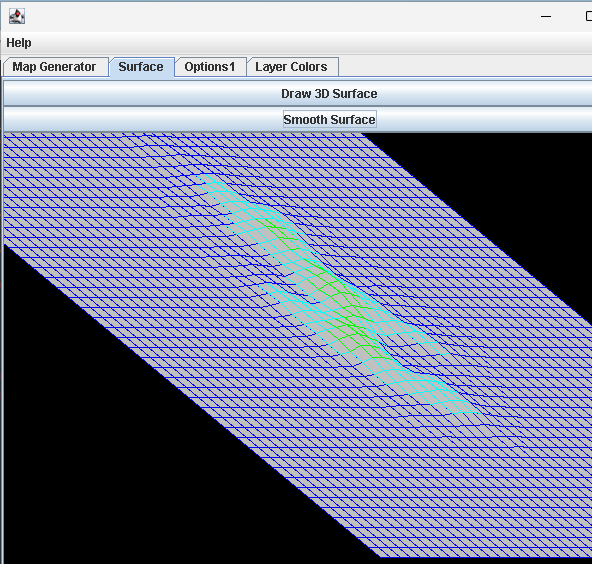Minimize the application window
Image resolution: width=592 pixels, height=564 pixels.
(546, 17)
